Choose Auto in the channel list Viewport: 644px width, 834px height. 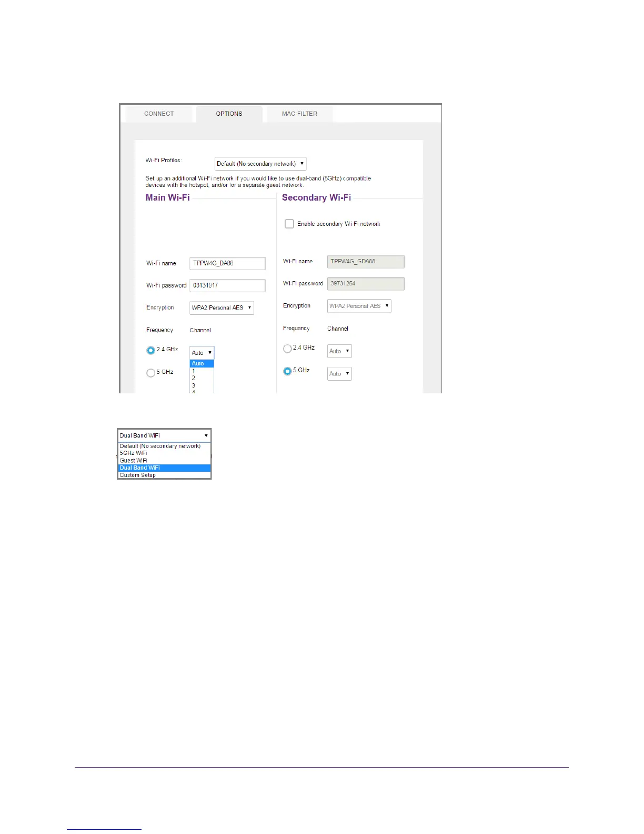(x=202, y=364)
